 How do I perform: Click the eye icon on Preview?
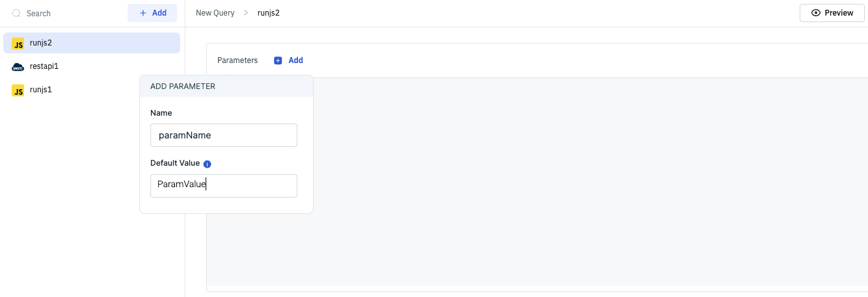pyautogui.click(x=815, y=13)
